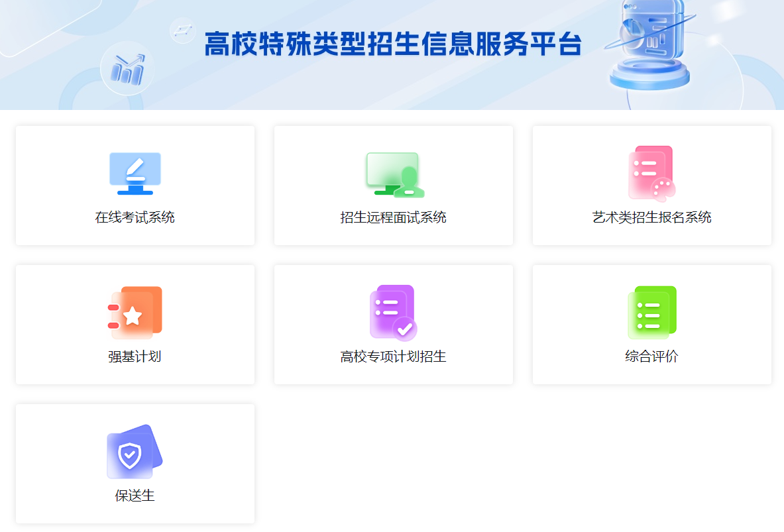
Task: Click the 在线考试系统 monitor-with-pen icon
Action: [x=135, y=174]
